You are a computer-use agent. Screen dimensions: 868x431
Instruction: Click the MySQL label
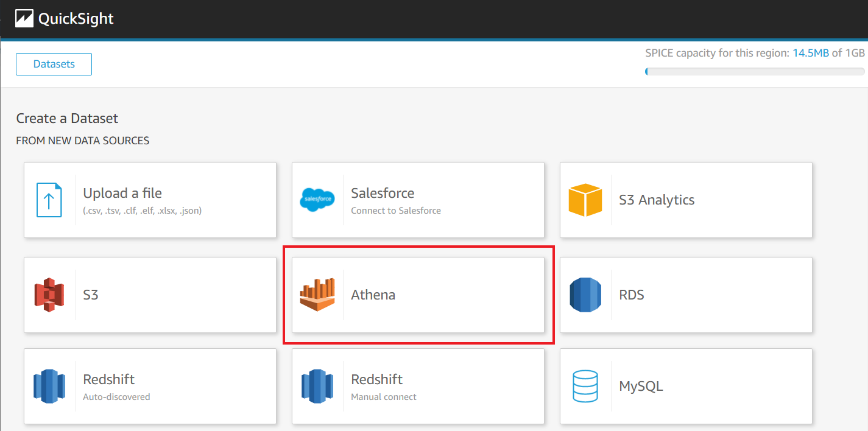click(x=641, y=386)
